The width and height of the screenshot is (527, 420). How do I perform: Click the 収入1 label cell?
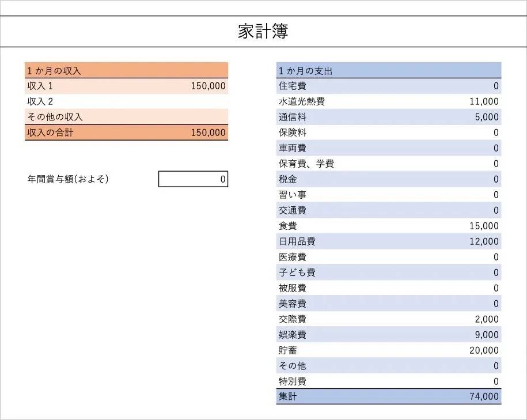pyautogui.click(x=40, y=86)
